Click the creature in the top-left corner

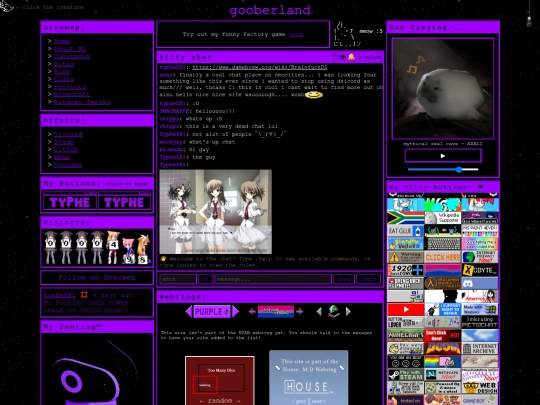(x=6, y=6)
